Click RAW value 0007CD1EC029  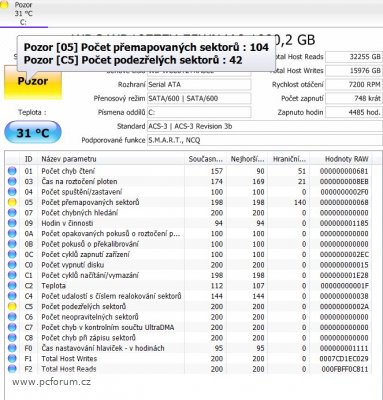coord(344,359)
